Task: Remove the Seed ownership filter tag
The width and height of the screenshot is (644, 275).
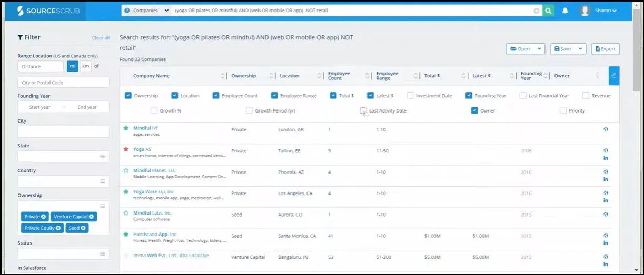Action: tap(83, 228)
